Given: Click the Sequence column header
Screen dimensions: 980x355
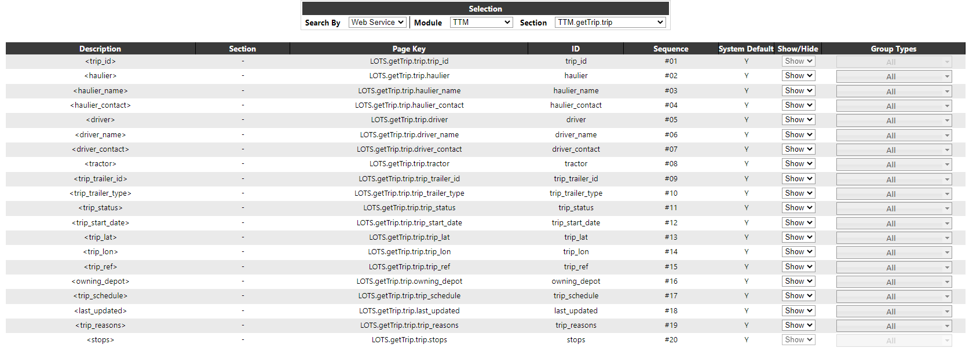Looking at the screenshot, I should (x=671, y=49).
